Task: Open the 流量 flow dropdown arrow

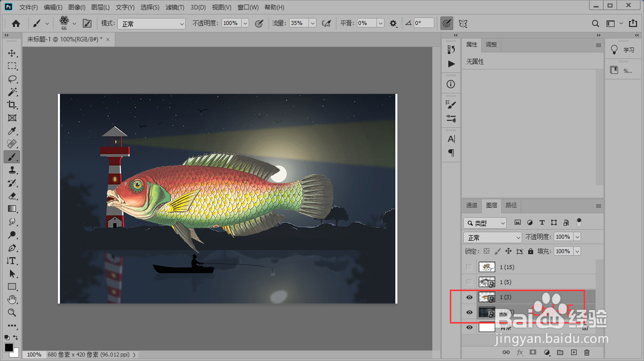Action: (313, 23)
